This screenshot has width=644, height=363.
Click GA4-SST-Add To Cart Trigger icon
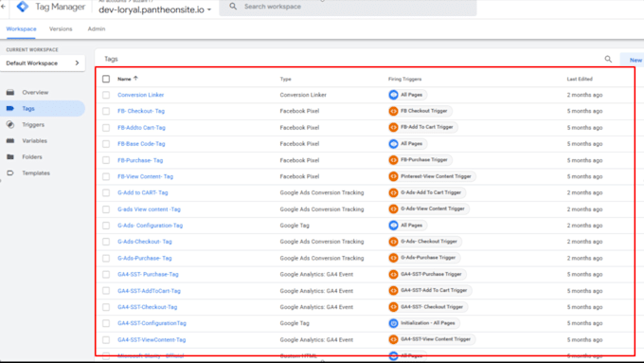[393, 291]
